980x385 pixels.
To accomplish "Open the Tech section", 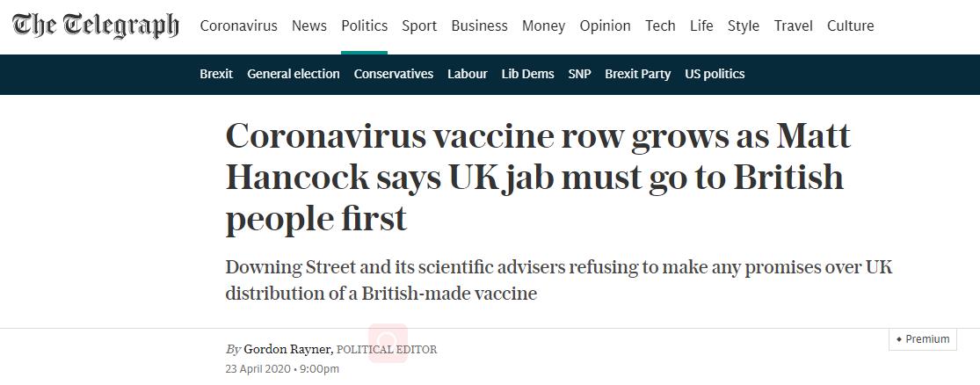I will [660, 25].
